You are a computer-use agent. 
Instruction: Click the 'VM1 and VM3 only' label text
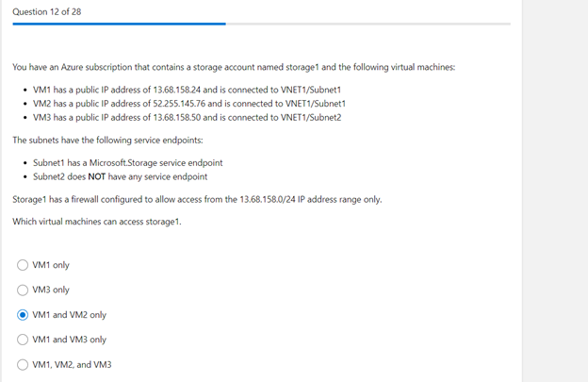[x=70, y=340]
